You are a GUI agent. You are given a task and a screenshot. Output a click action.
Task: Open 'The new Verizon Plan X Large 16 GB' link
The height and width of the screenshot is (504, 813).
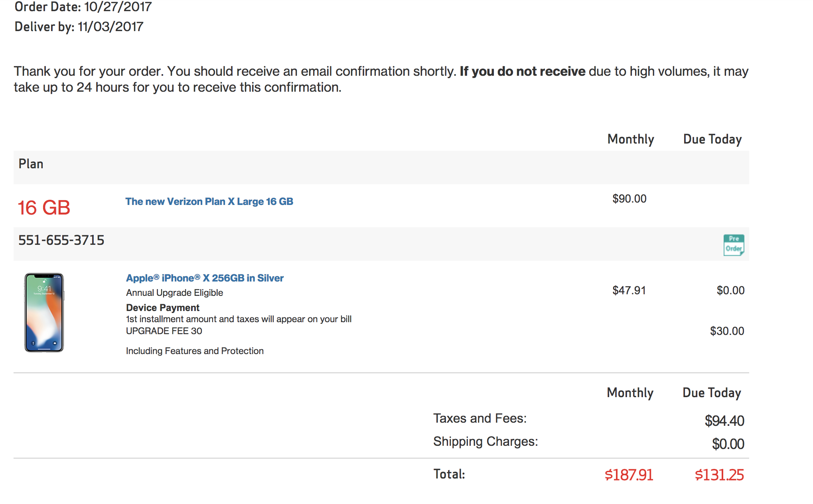coord(209,201)
